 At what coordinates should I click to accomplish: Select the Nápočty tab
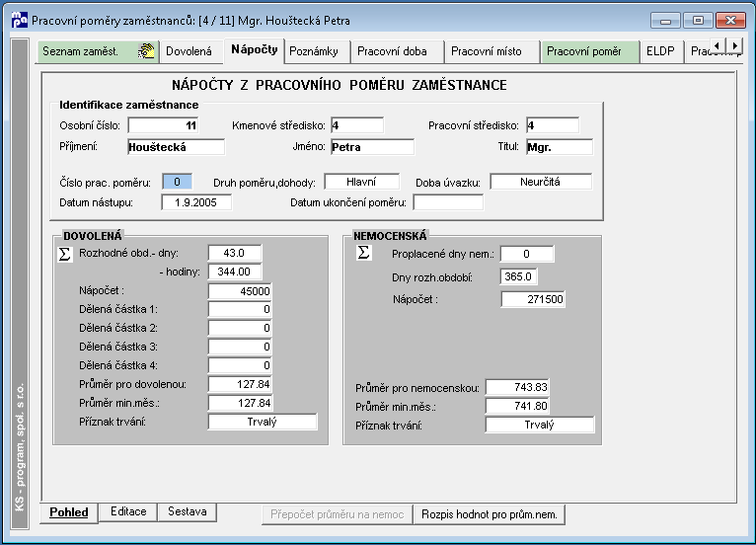[254, 50]
